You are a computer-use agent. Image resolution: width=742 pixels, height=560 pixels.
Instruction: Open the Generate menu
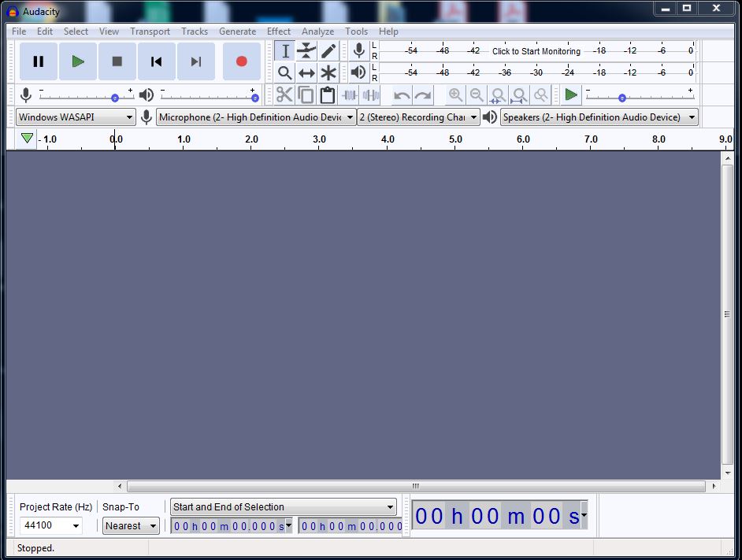tap(238, 32)
